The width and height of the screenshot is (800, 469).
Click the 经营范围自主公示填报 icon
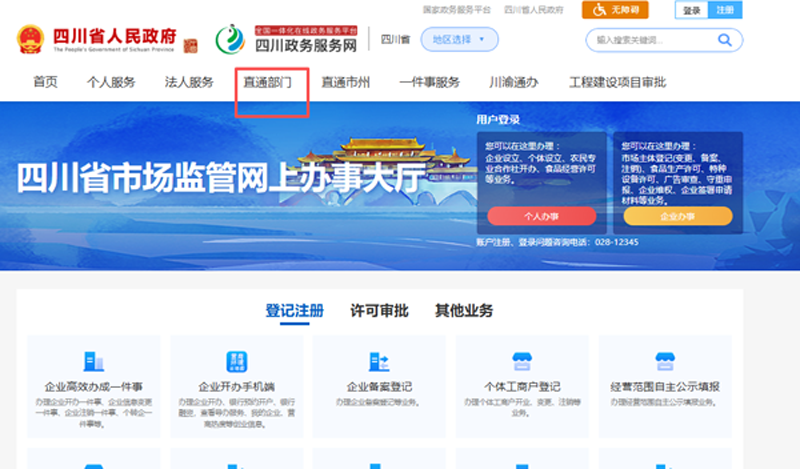(x=665, y=361)
